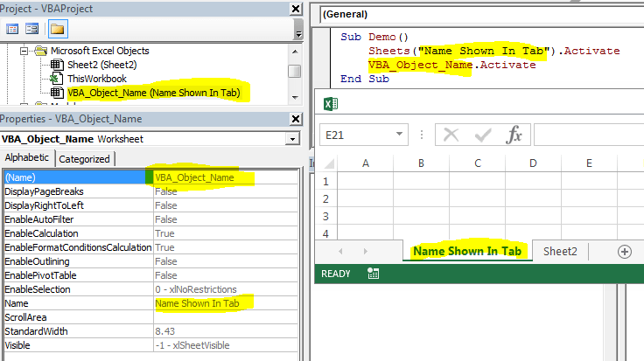
Task: Click the EnableSelection xlNoRestrictions value
Action: click(x=225, y=289)
